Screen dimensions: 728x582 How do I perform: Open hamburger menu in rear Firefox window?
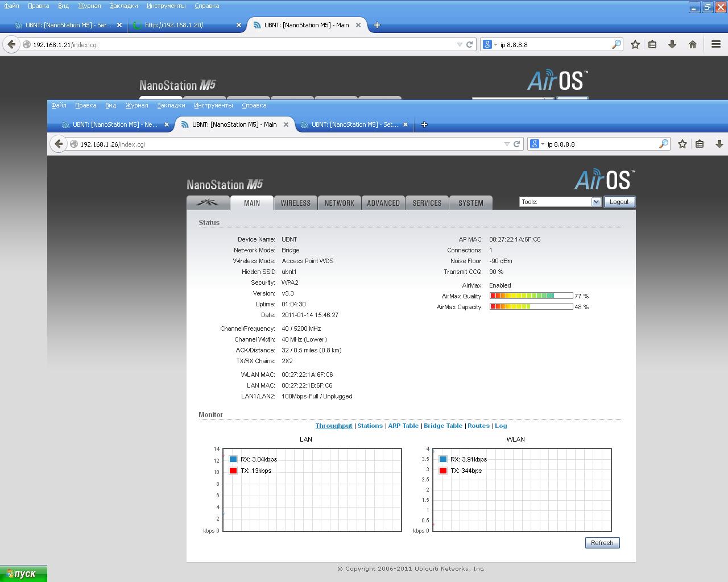716,44
